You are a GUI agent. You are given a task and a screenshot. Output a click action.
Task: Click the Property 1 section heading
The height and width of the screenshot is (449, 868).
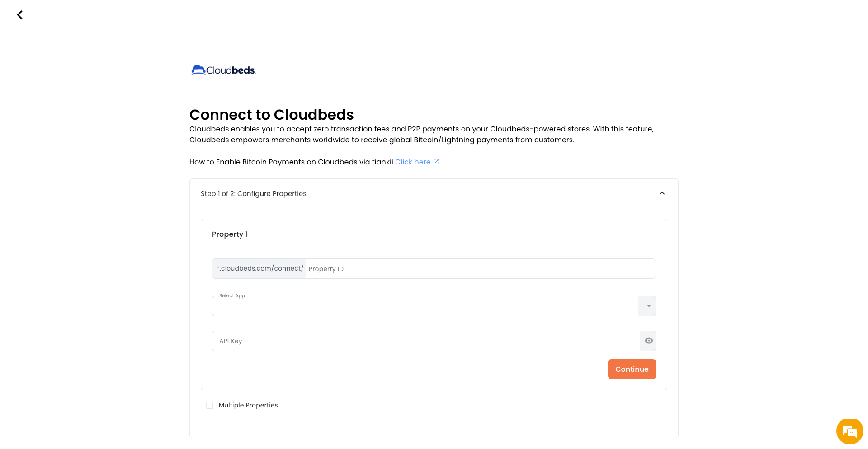click(x=230, y=234)
